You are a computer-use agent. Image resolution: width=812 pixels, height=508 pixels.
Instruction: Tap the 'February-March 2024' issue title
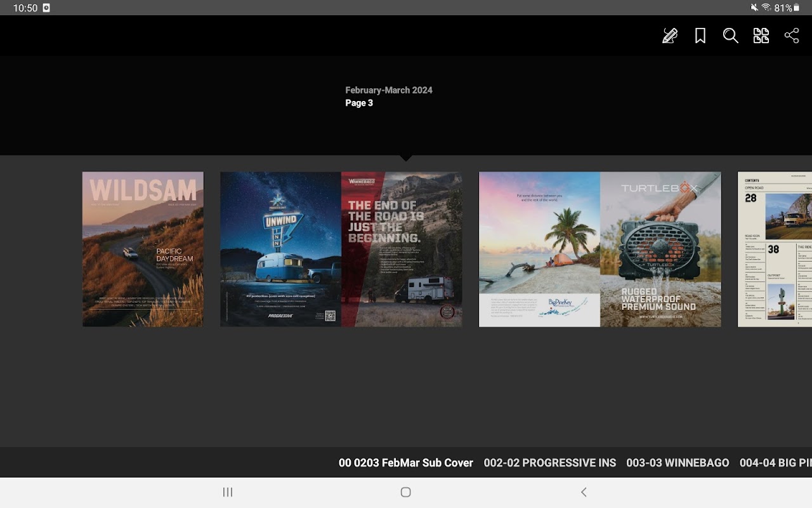coord(389,90)
